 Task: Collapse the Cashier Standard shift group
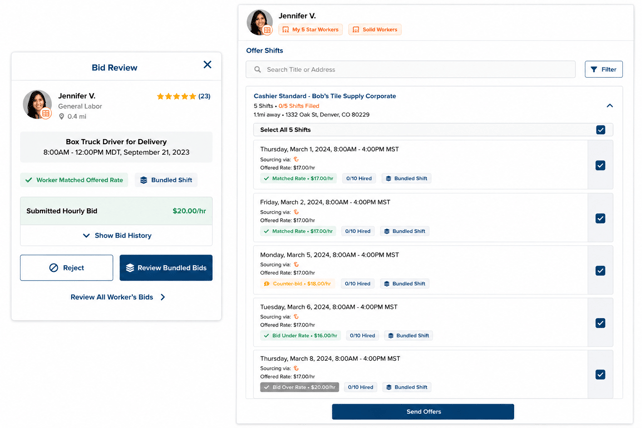[610, 106]
